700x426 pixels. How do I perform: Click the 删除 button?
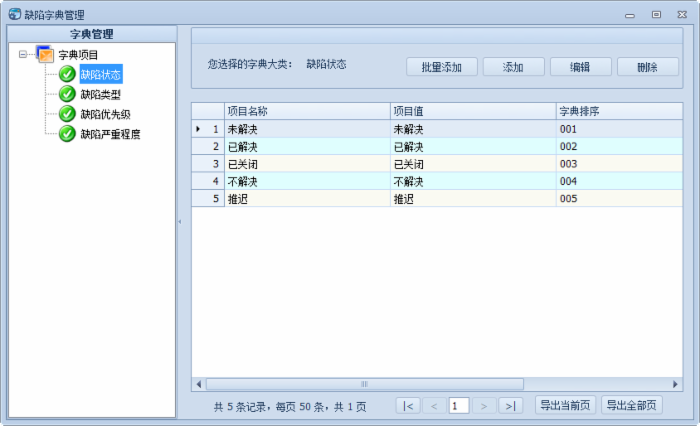647,67
